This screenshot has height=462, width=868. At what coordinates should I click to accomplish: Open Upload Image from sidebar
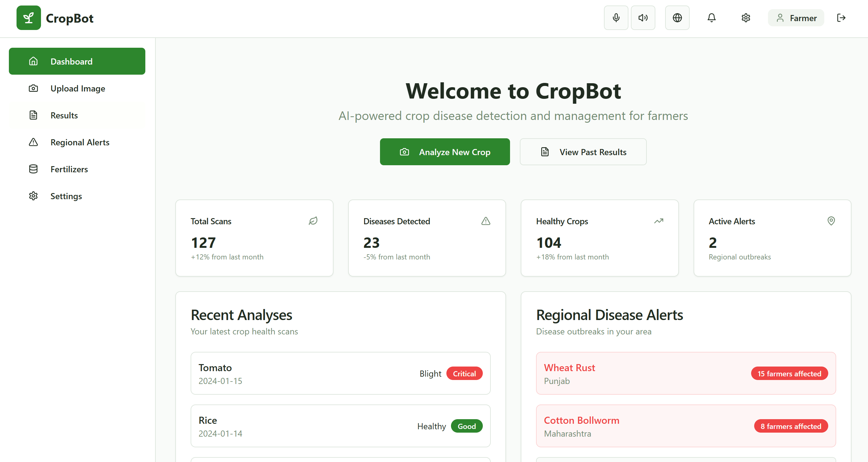77,88
